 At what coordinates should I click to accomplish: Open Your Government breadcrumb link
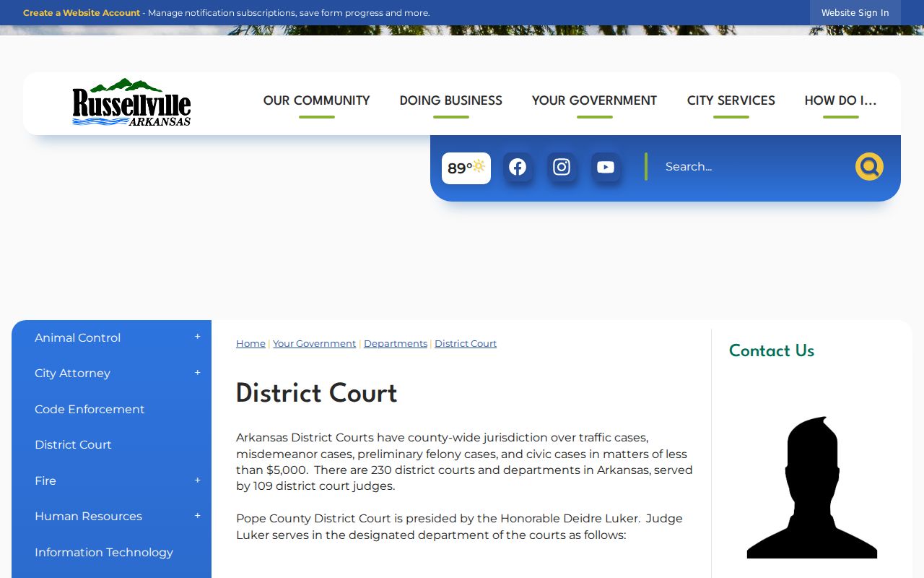[314, 344]
